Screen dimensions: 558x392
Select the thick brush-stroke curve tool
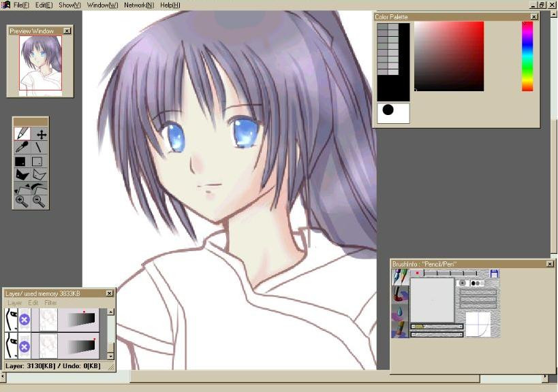point(39,188)
